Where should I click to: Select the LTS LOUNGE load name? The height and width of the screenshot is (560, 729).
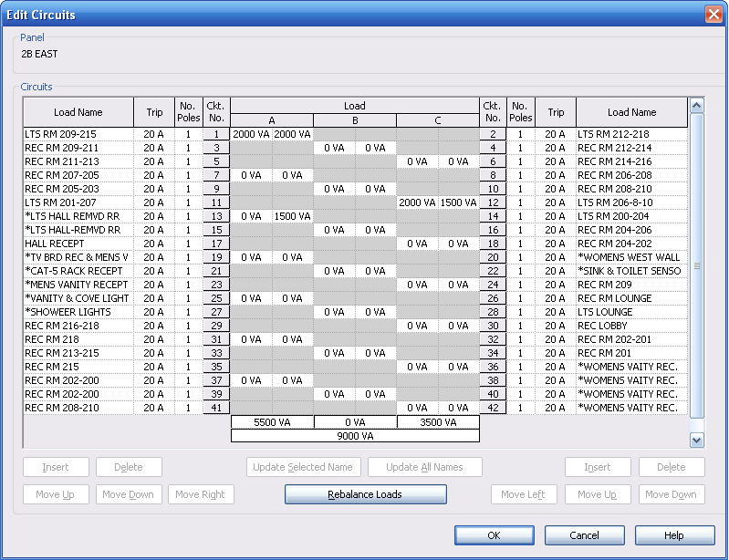631,312
